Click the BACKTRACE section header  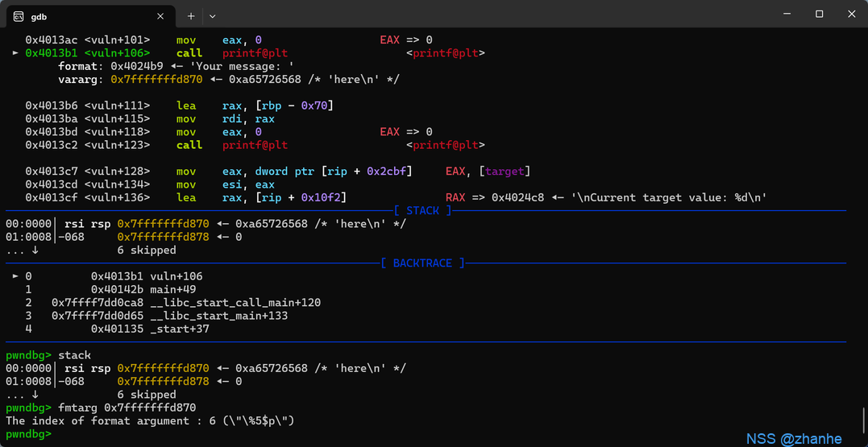pos(422,263)
